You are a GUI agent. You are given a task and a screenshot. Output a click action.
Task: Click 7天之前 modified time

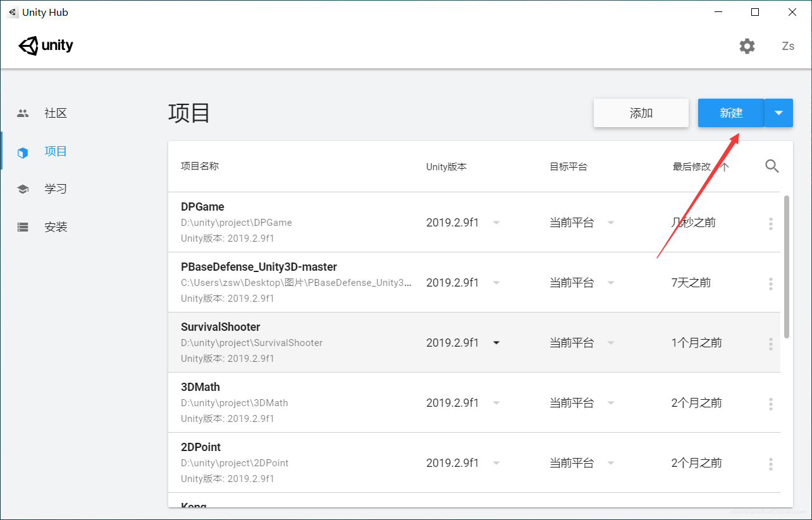(x=691, y=283)
